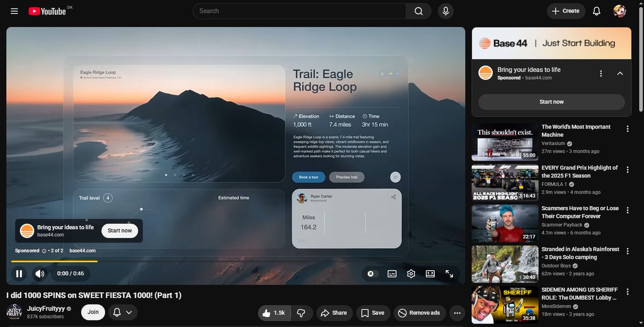Open account avatar menu
This screenshot has height=327, width=644.
(x=620, y=11)
